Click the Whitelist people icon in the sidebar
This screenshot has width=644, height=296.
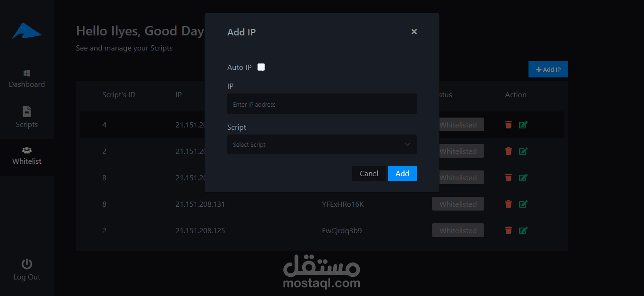[x=27, y=150]
